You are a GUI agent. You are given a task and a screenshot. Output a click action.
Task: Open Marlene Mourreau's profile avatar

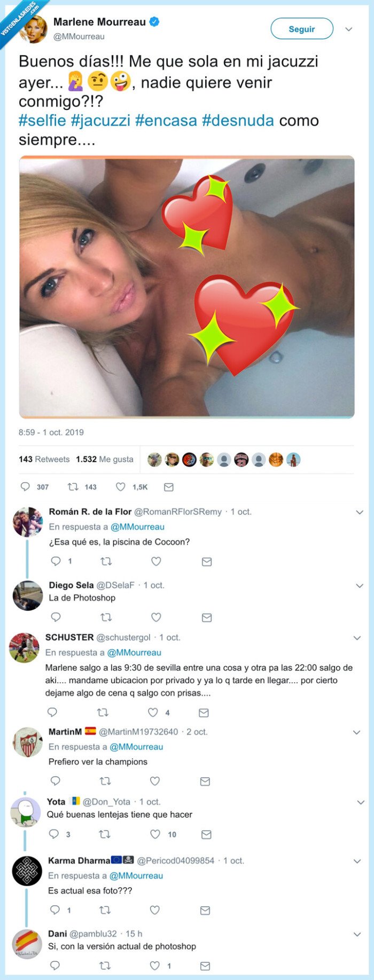pos(33,29)
